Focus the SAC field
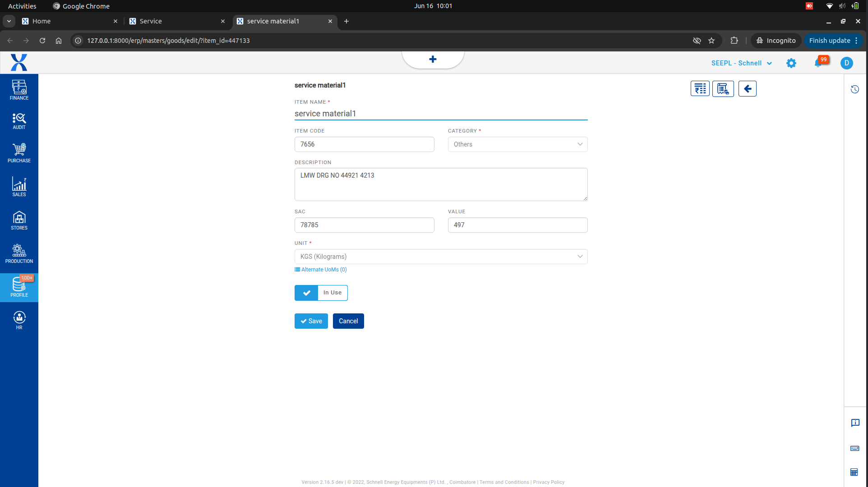 tap(365, 225)
